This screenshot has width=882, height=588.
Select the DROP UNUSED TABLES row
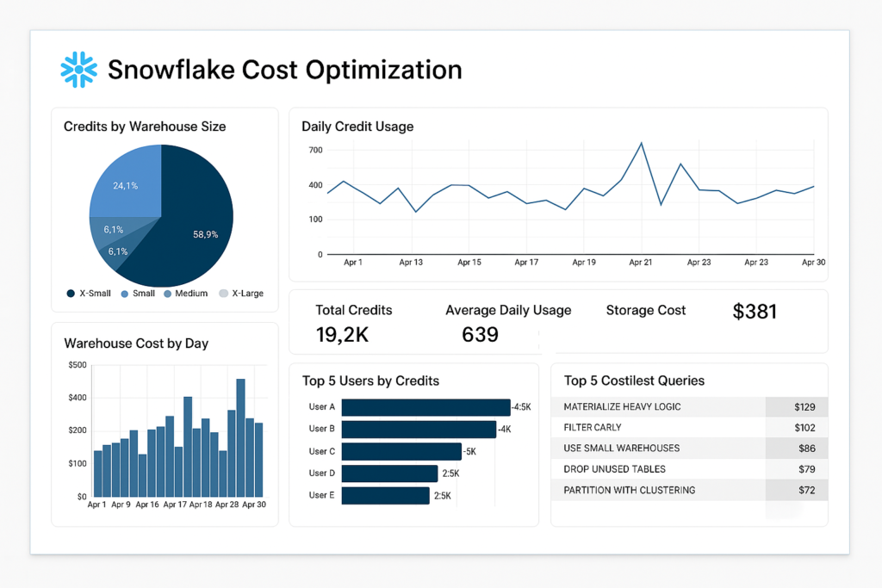coord(690,469)
